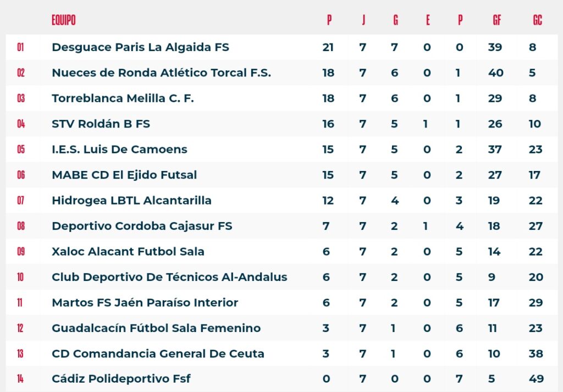
Task: Click Martos FS Jaén Paraíso Interior
Action: pyautogui.click(x=145, y=302)
